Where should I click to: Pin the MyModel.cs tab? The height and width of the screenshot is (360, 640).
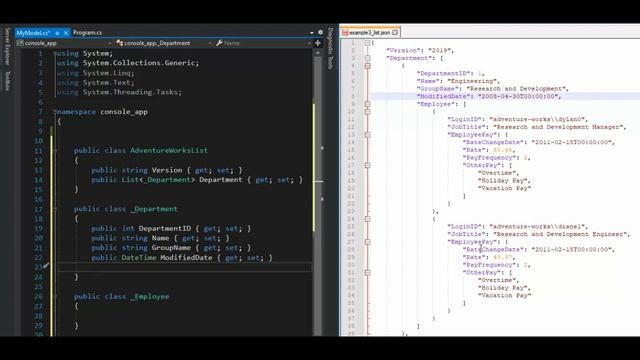point(58,33)
